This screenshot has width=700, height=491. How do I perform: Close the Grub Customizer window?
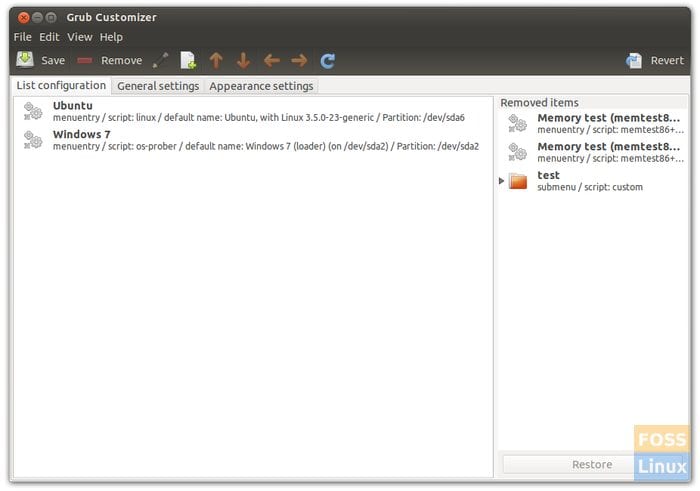[x=24, y=17]
